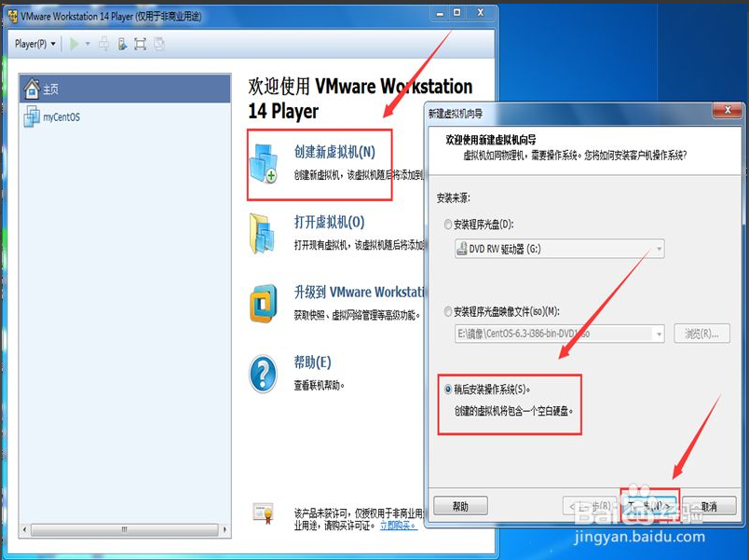
Task: Click 升级到 VMware Workstation link
Action: [x=360, y=292]
